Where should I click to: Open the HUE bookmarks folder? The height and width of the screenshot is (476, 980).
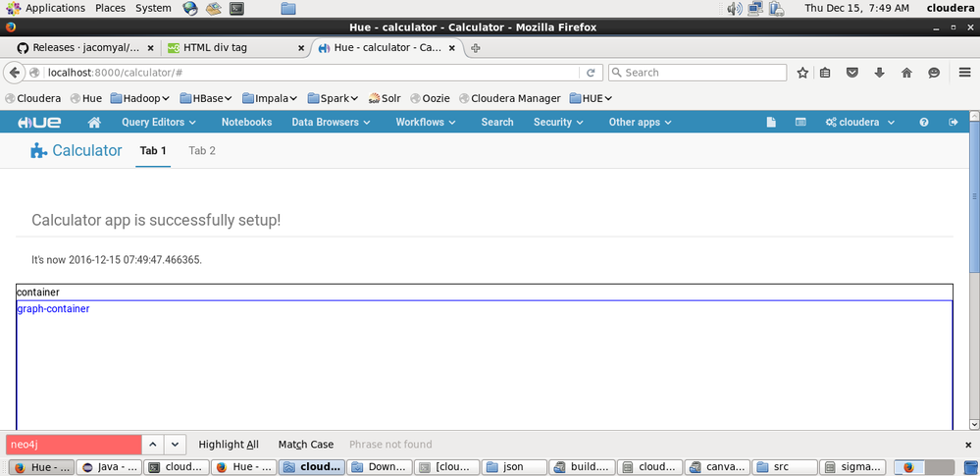click(591, 98)
